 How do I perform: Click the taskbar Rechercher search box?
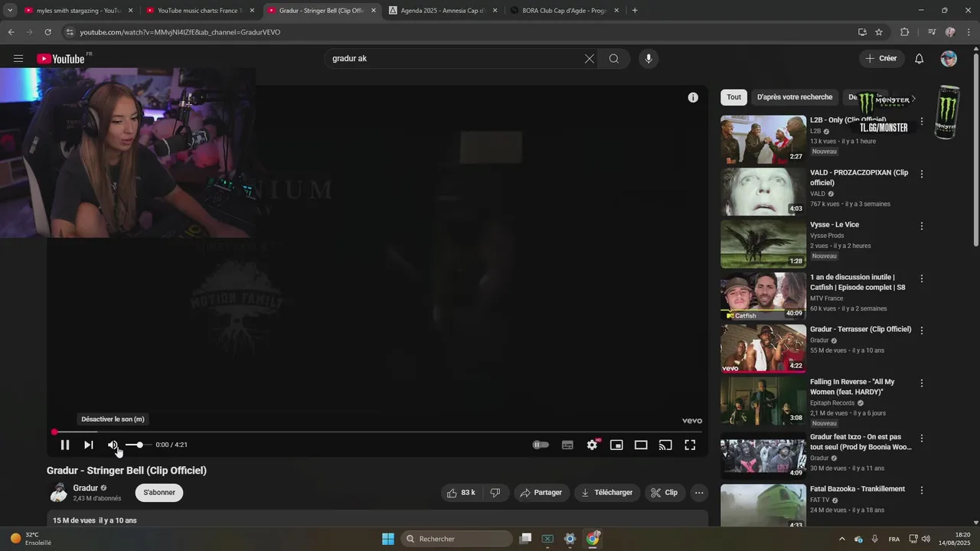tap(457, 539)
